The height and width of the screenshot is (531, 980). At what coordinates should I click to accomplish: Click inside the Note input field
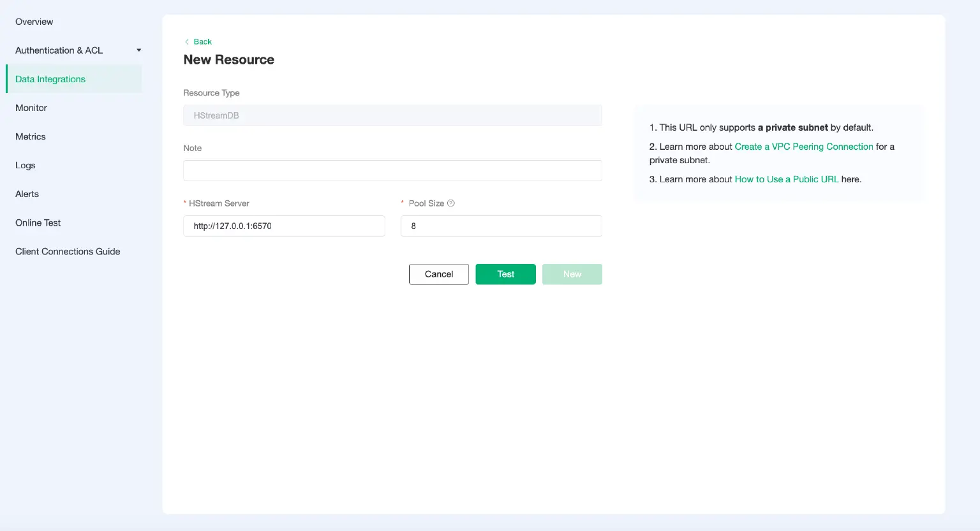point(392,170)
